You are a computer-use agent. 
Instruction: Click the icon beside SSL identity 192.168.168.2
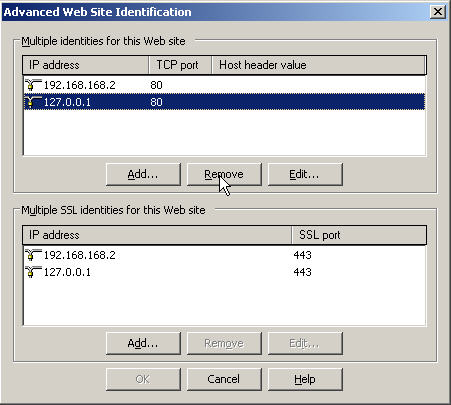click(x=33, y=255)
